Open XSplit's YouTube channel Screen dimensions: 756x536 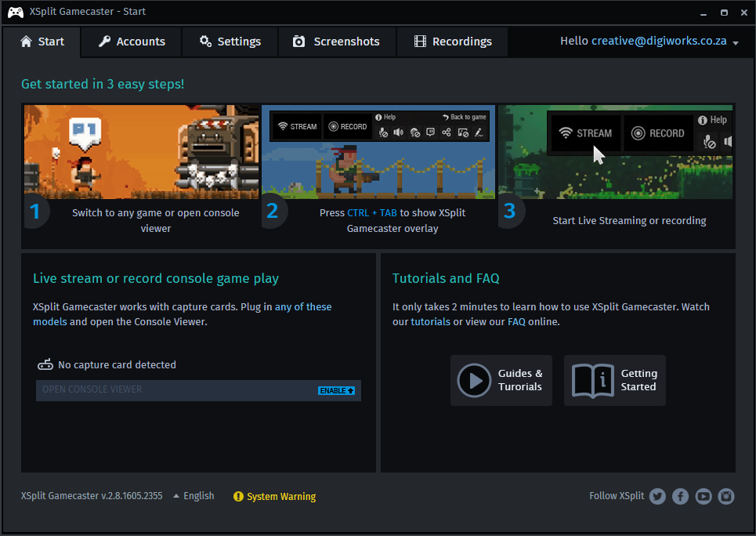pos(704,496)
